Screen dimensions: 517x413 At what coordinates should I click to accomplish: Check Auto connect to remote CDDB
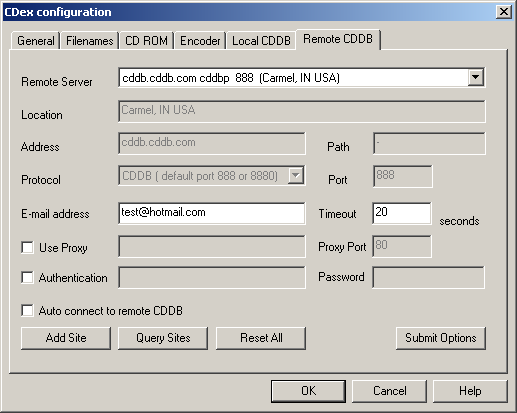[x=27, y=310]
